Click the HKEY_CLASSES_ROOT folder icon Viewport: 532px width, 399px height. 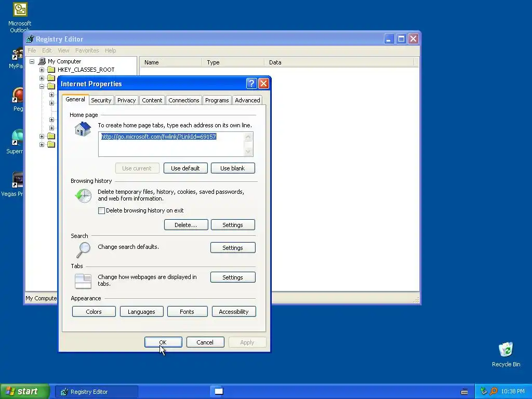point(51,70)
